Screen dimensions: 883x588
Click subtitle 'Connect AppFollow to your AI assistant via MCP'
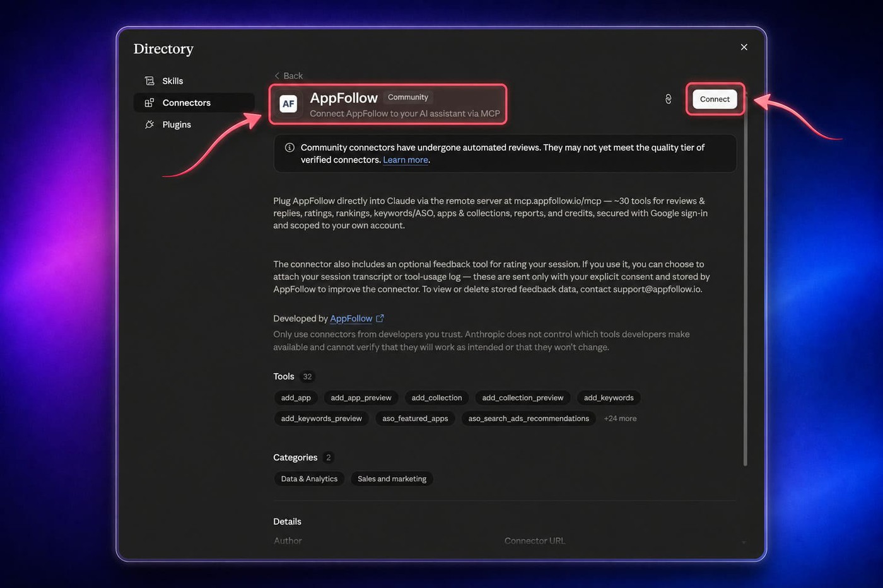tap(405, 113)
